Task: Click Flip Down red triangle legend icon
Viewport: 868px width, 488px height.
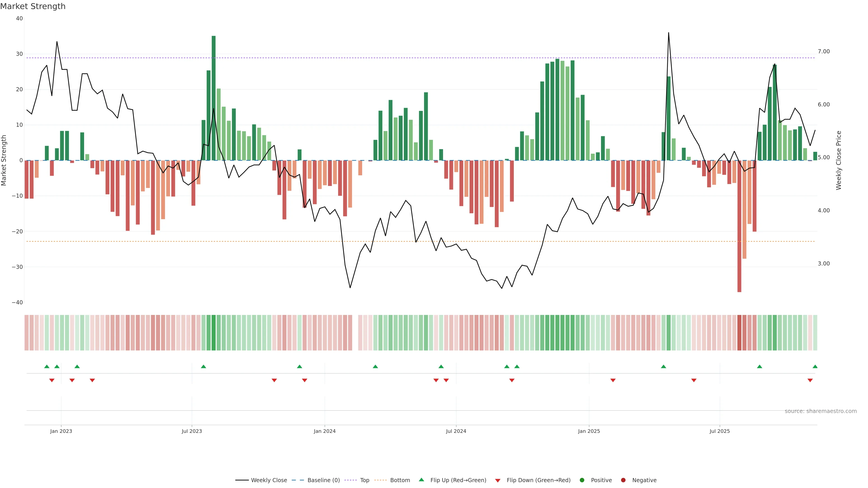Action: [498, 481]
